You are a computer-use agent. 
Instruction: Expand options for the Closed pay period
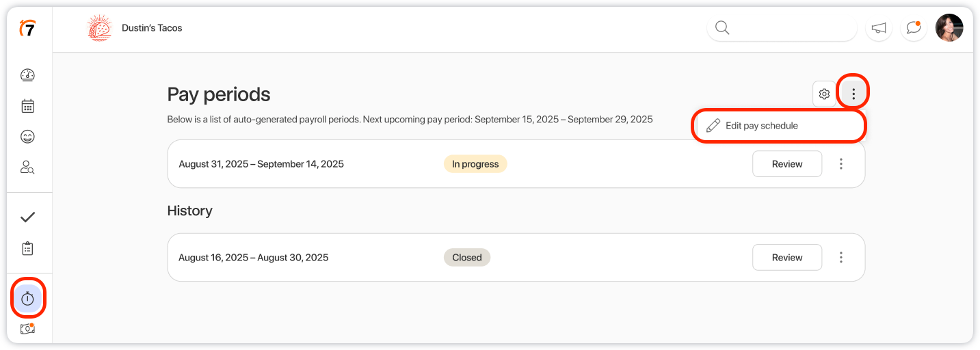click(x=841, y=258)
